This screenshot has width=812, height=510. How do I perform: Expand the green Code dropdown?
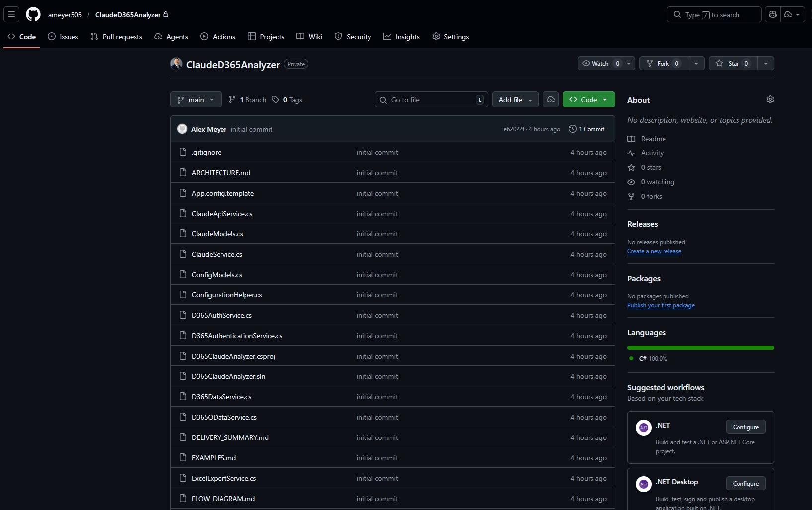point(589,100)
